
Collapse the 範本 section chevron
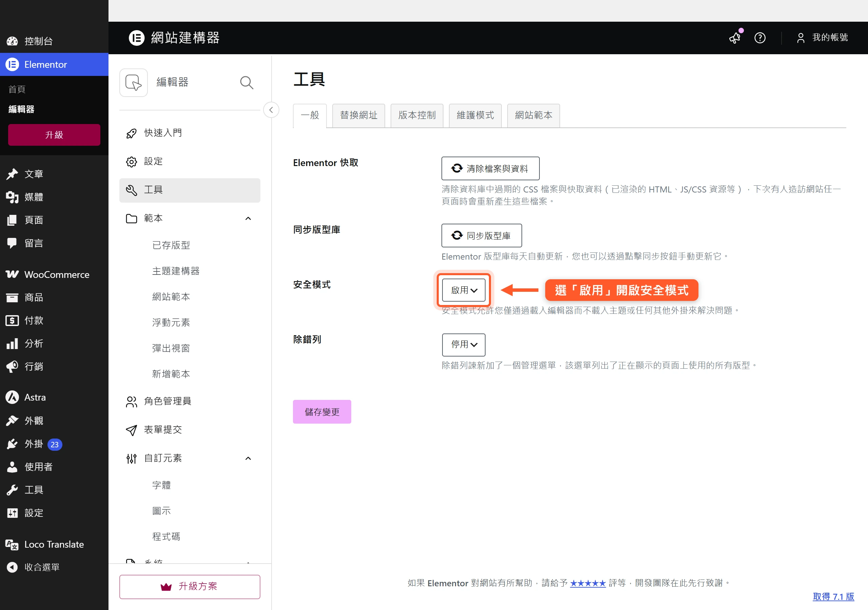coord(248,219)
